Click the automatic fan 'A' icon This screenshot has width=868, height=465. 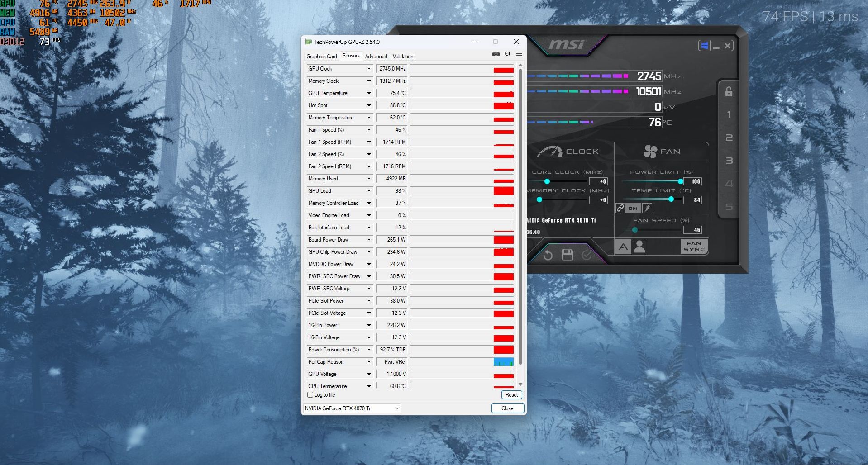point(623,247)
